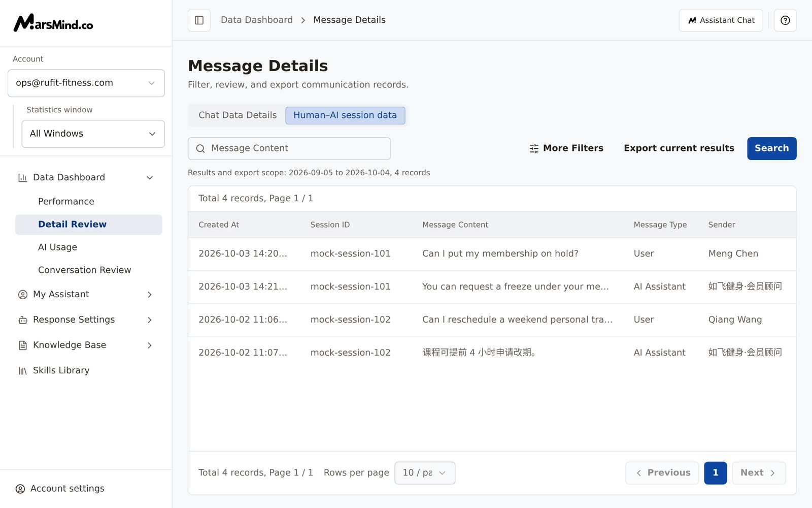The height and width of the screenshot is (508, 812).
Task: Click message "Can I put my membership on hold?"
Action: pos(500,253)
